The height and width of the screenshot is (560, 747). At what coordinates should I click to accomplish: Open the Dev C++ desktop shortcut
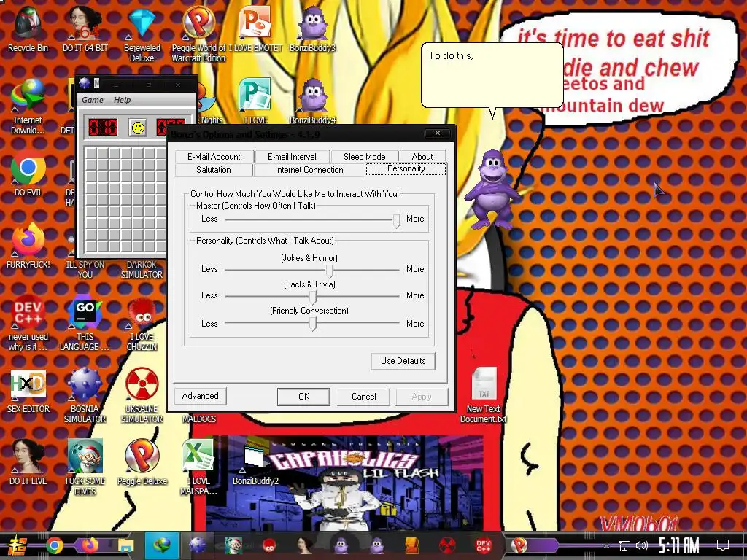[x=28, y=324]
